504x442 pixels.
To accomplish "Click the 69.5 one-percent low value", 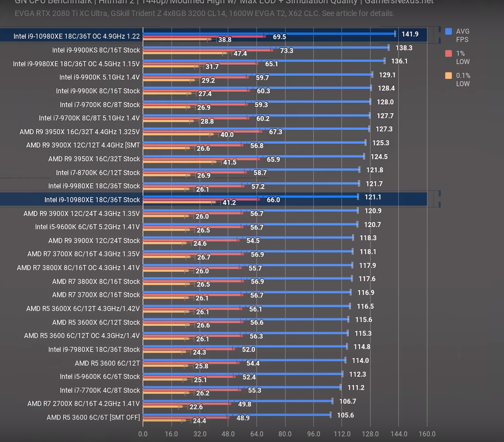I will tap(279, 37).
